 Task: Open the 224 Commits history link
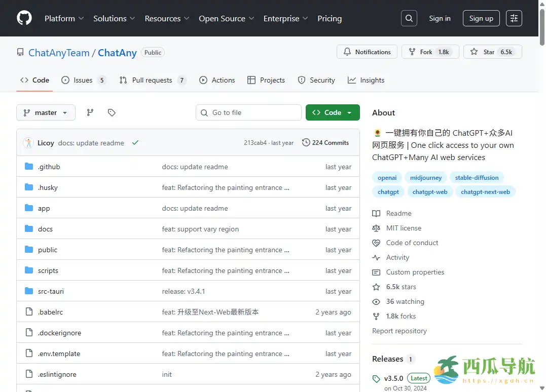click(x=325, y=143)
